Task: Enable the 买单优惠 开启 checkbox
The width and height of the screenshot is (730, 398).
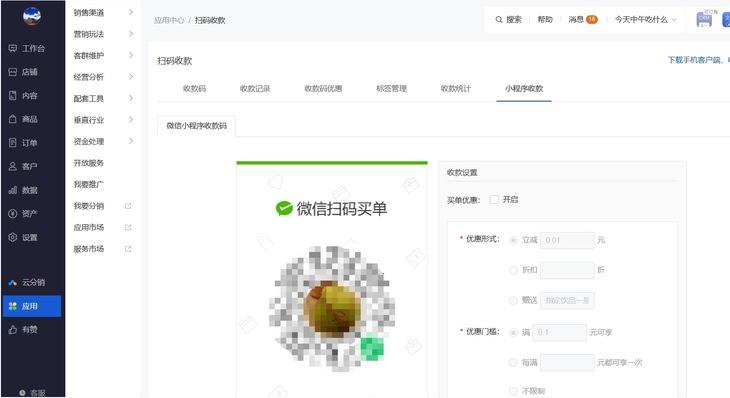Action: coord(494,200)
